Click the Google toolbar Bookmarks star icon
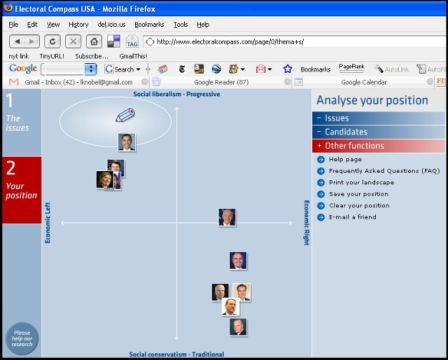Screen dimensions: 448x360 [x=287, y=69]
